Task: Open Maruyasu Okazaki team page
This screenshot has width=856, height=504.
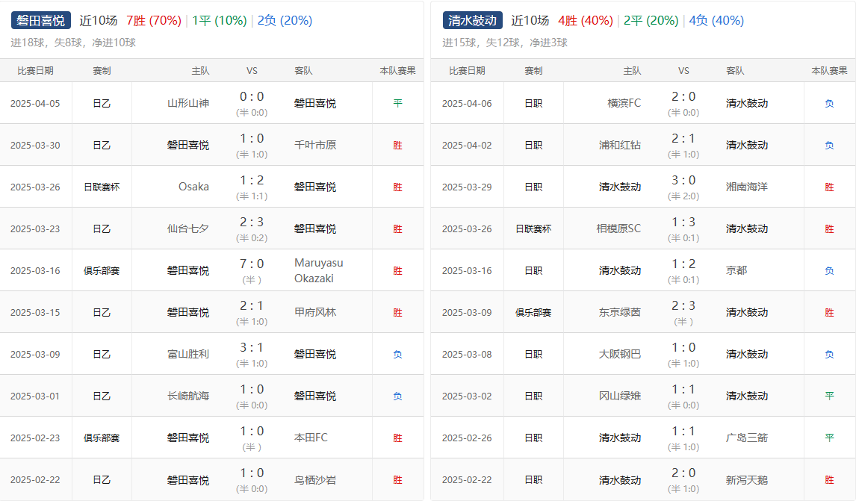Action: [x=319, y=270]
